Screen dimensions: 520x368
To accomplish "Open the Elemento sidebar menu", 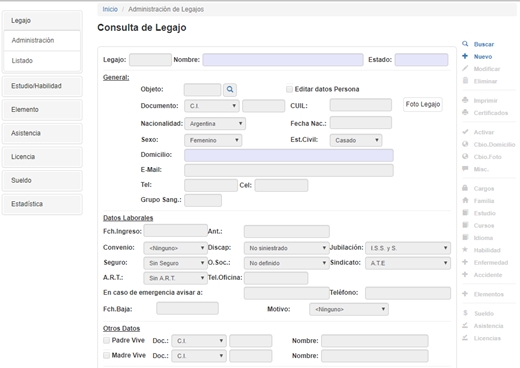I will [x=42, y=109].
